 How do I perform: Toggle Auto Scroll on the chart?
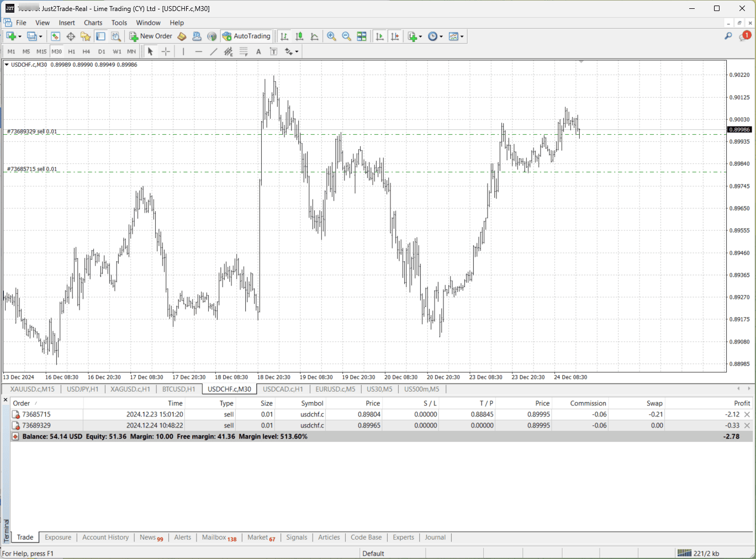tap(379, 36)
